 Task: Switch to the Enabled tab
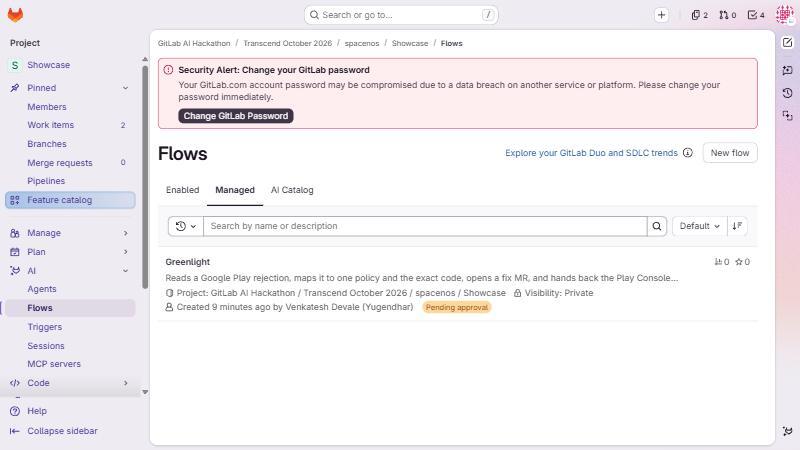point(182,190)
